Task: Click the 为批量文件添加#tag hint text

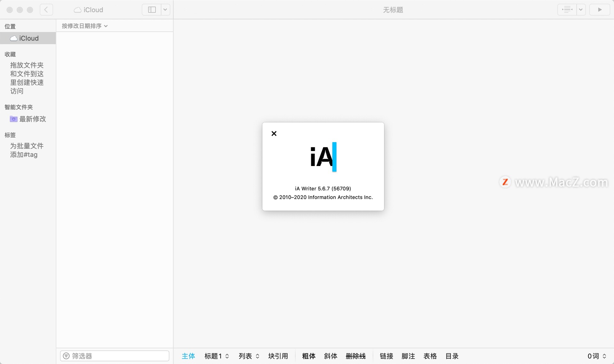Action: (x=27, y=150)
